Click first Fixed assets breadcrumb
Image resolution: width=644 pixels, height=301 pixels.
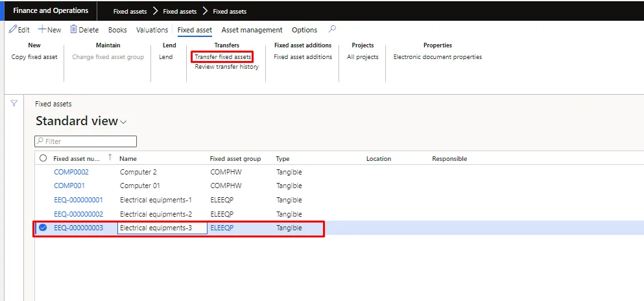tap(130, 12)
